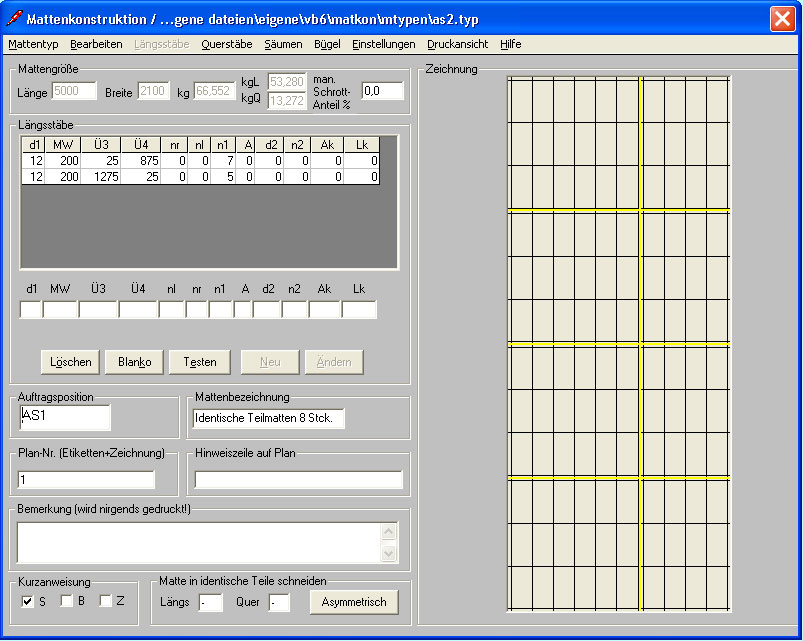The height and width of the screenshot is (641, 803).
Task: Click the Testen button
Action: pos(200,362)
